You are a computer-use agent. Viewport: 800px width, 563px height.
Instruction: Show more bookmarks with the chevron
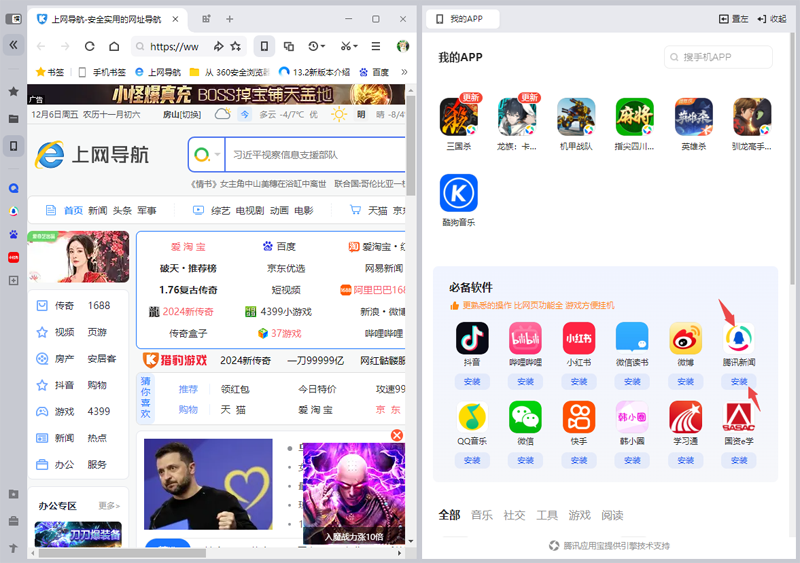(405, 72)
